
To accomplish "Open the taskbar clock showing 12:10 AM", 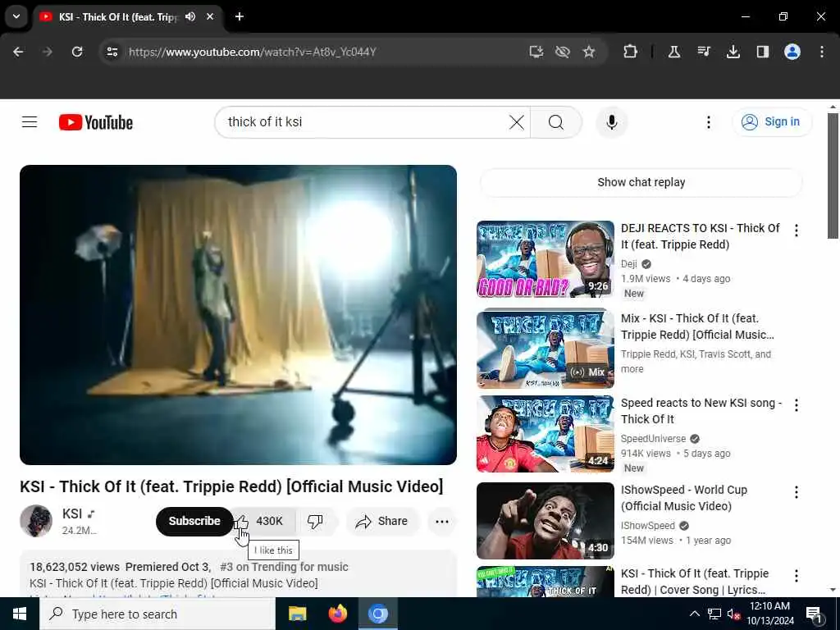I will tap(769, 614).
